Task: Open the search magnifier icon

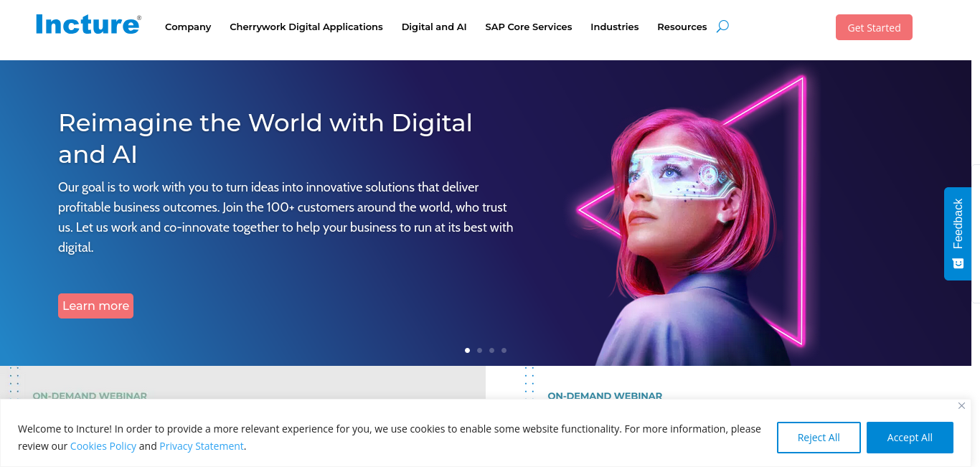Action: click(x=722, y=27)
